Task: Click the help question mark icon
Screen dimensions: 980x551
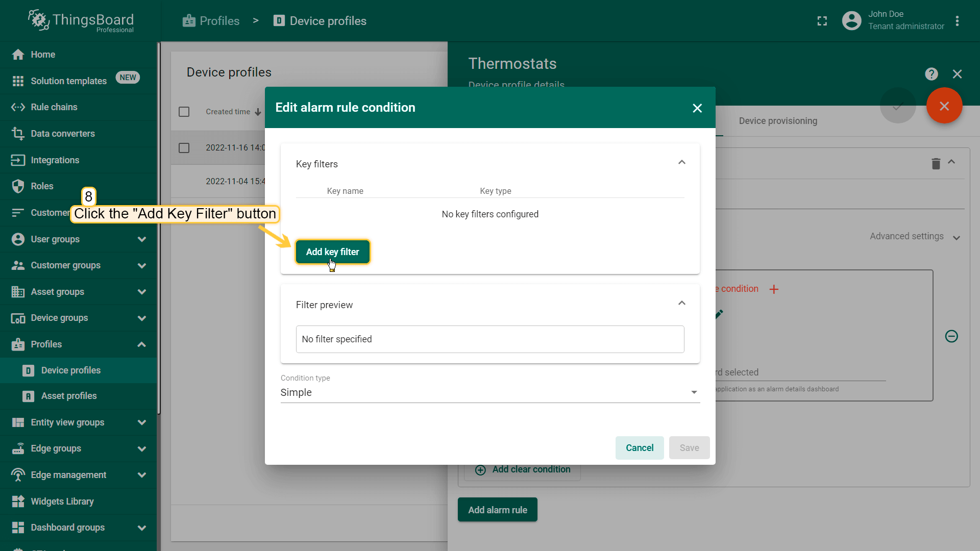Action: [x=931, y=74]
